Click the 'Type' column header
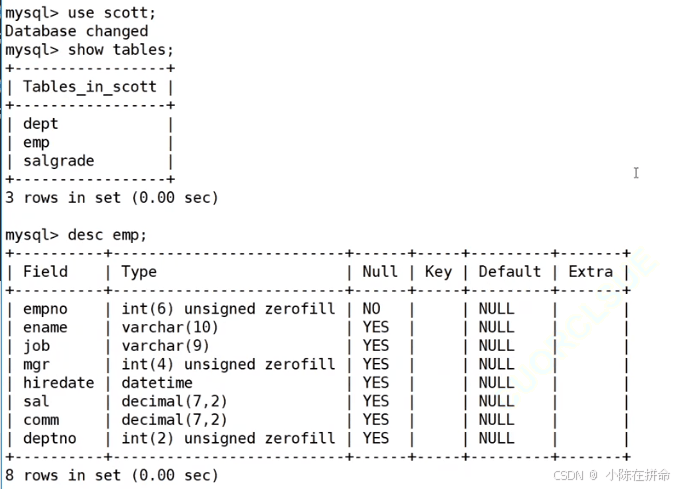This screenshot has width=690, height=489. [139, 272]
